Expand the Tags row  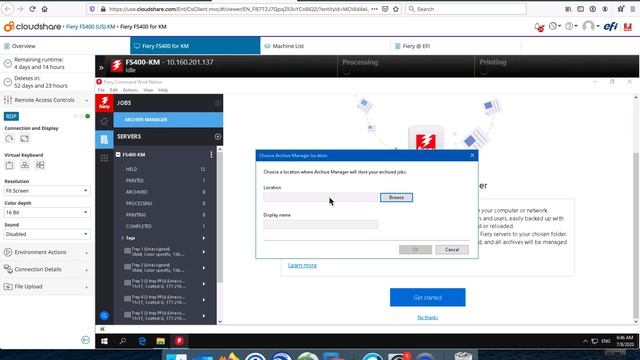click(x=123, y=238)
